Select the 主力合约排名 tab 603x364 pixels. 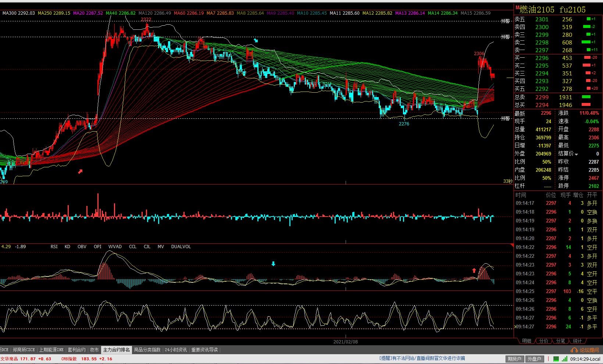click(116, 350)
